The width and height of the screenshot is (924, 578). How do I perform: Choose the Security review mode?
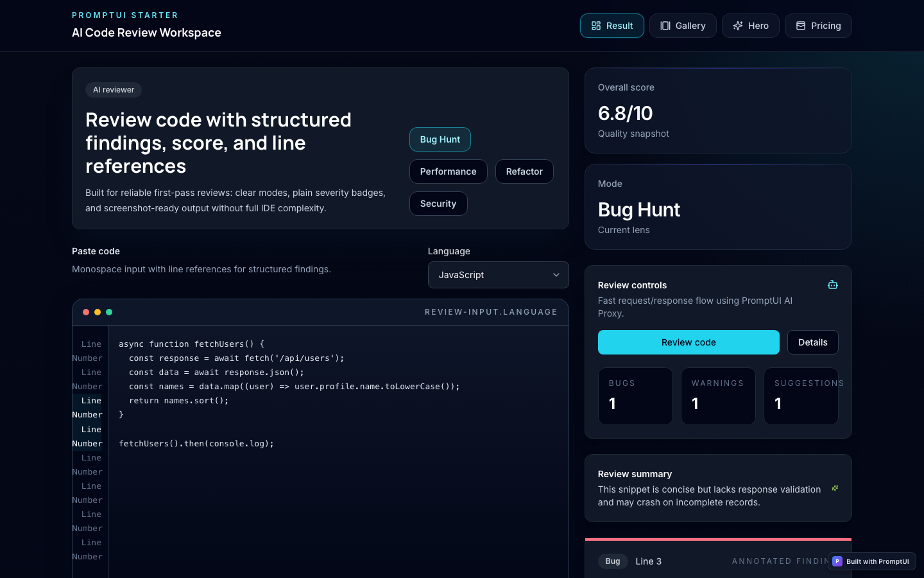[438, 204]
